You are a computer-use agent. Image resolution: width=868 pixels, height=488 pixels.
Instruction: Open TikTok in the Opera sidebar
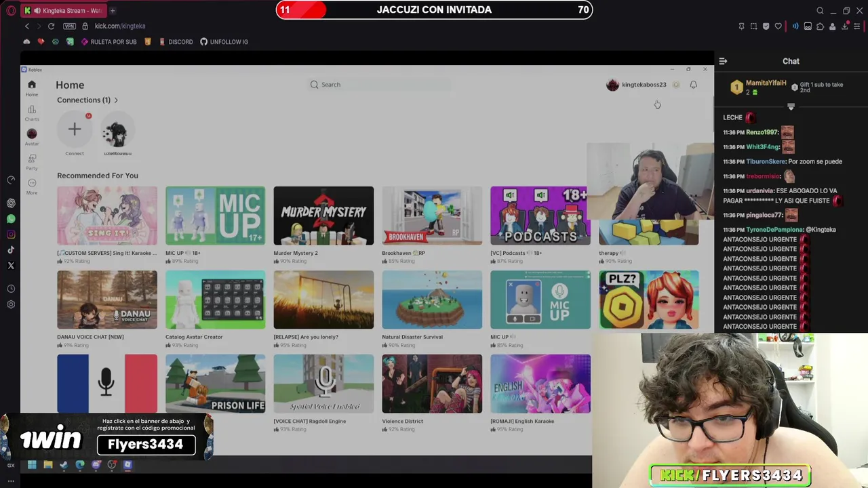click(11, 250)
